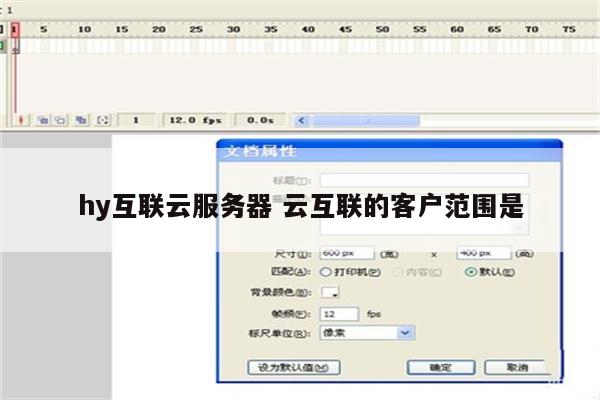600x400 pixels.
Task: Click frame 60 on the timeline ruler
Action: point(457,29)
